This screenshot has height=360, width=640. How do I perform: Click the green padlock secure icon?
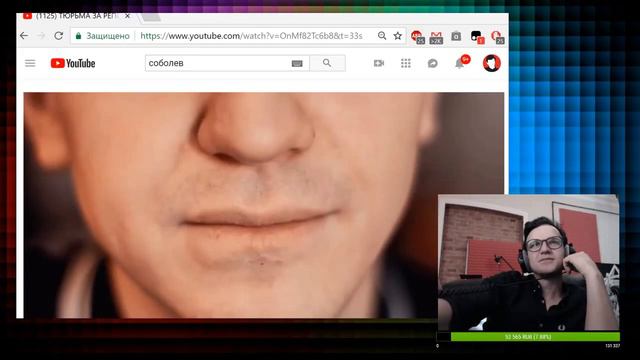coord(78,36)
